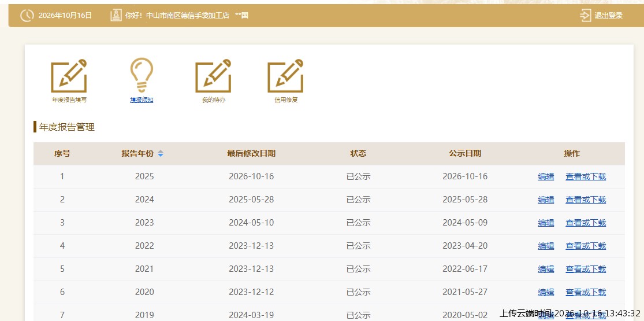644x321 pixels.
Task: View or download the 2023 report
Action: pyautogui.click(x=586, y=223)
